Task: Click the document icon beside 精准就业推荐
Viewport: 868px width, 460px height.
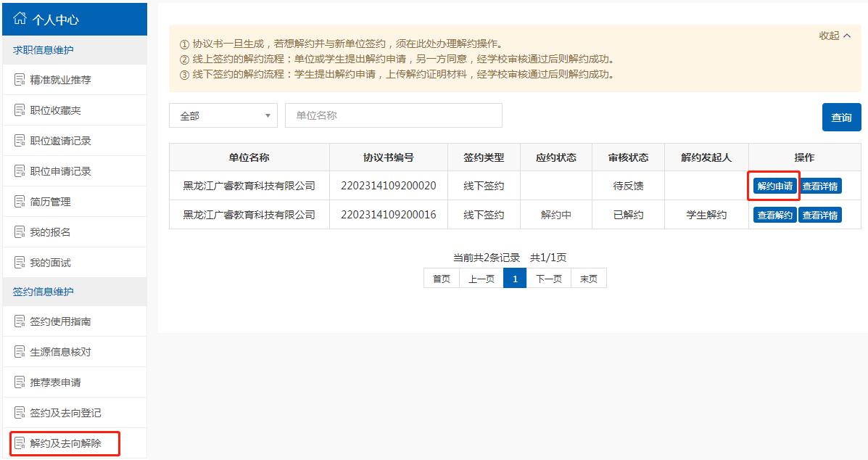Action: [x=20, y=80]
